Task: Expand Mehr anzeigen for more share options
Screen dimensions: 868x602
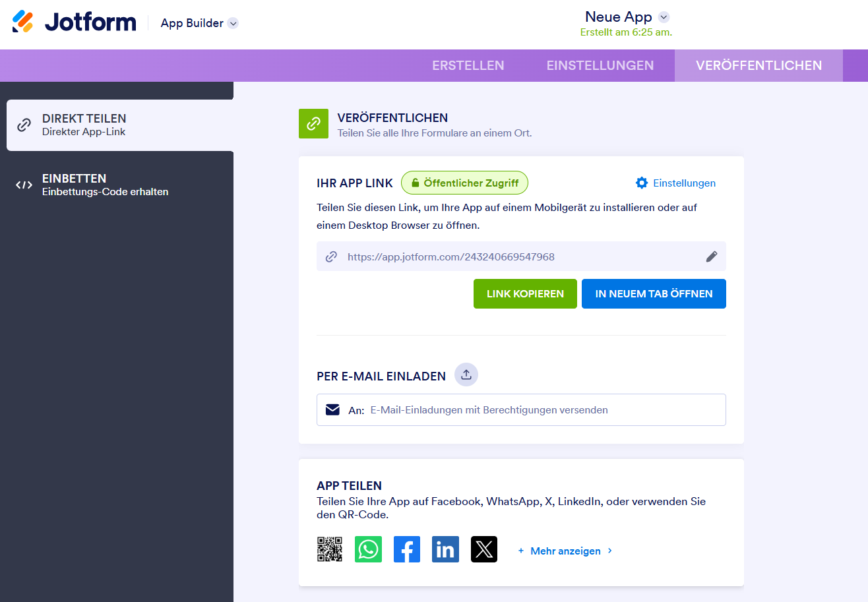Action: click(564, 551)
